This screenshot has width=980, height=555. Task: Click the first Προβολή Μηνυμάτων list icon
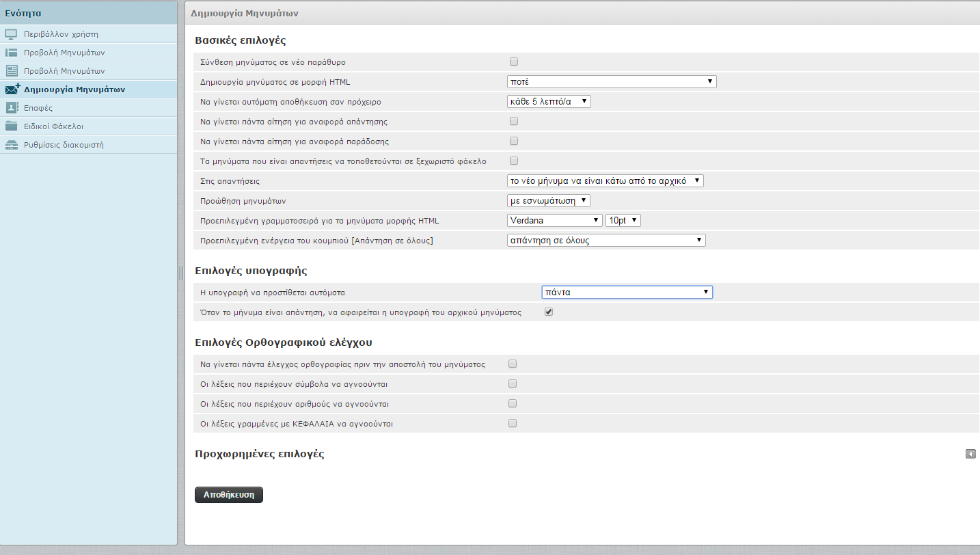click(11, 53)
